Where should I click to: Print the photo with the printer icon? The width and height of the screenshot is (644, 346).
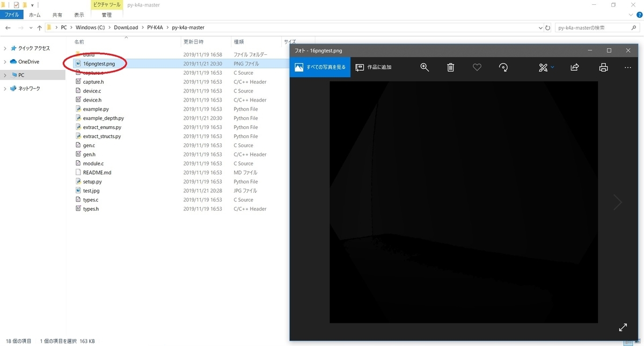pyautogui.click(x=603, y=67)
